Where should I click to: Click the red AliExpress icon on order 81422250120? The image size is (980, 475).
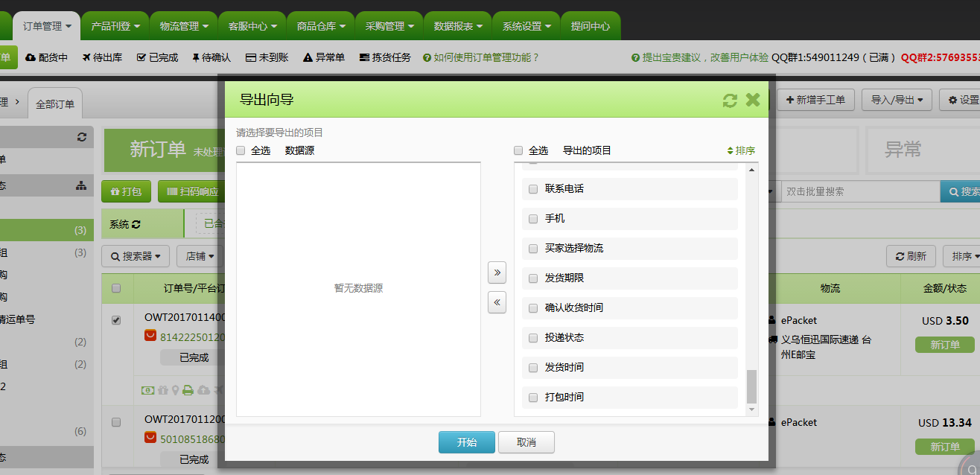150,337
